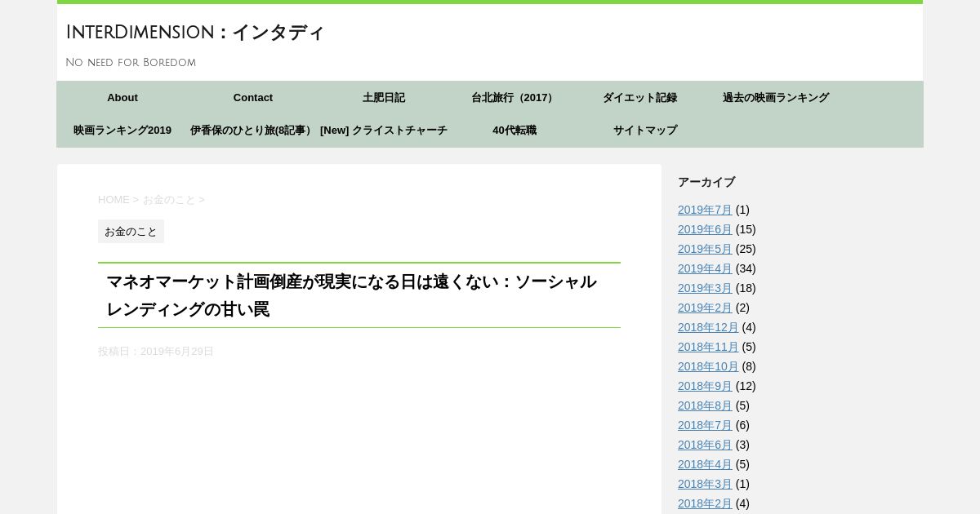Image resolution: width=980 pixels, height=514 pixels.
Task: Select 映画ランキング2019 in the nav bar
Action: [122, 130]
